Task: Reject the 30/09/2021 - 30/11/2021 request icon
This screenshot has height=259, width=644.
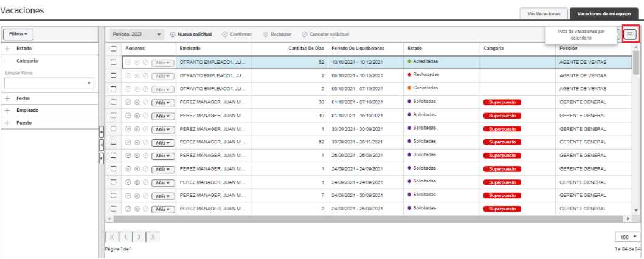Action: tap(137, 142)
